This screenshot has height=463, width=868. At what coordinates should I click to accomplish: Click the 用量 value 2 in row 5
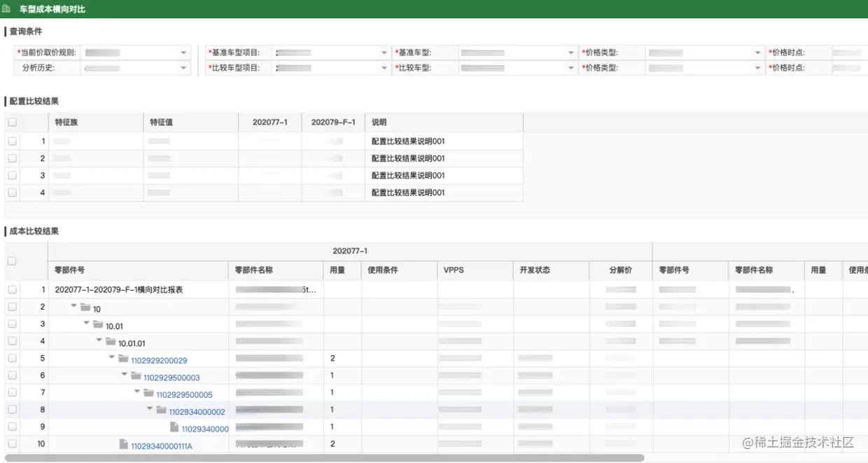pyautogui.click(x=332, y=358)
